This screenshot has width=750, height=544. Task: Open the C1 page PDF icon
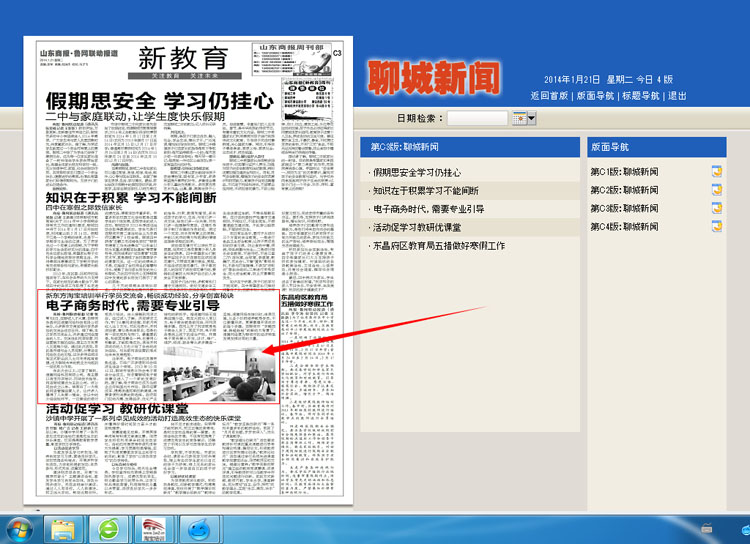tap(716, 171)
